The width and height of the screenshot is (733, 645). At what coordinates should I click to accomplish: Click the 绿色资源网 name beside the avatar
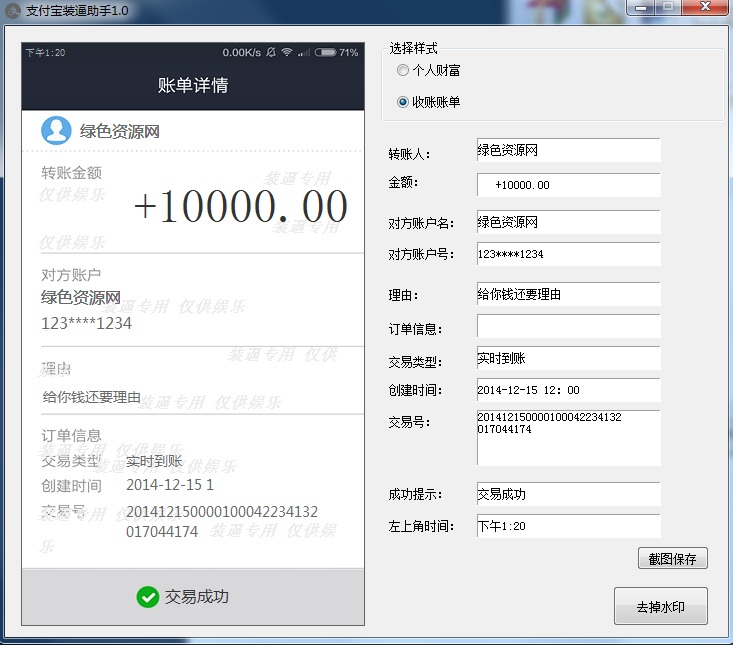[120, 131]
